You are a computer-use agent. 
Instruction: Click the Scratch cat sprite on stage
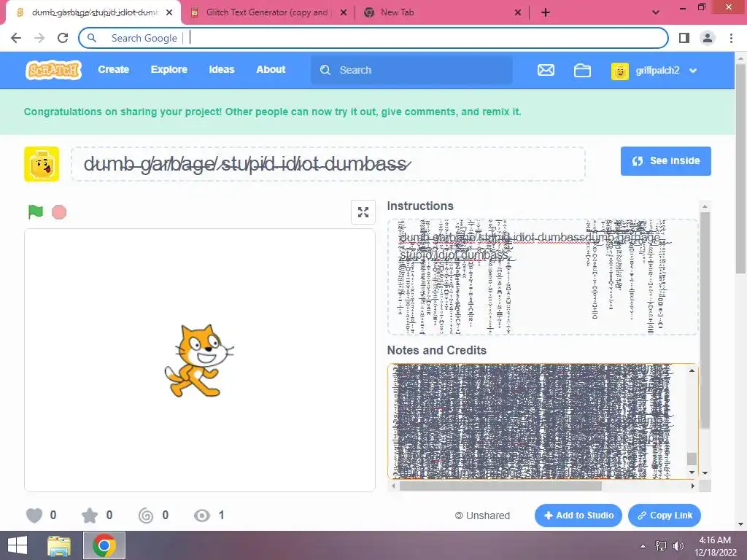199,360
